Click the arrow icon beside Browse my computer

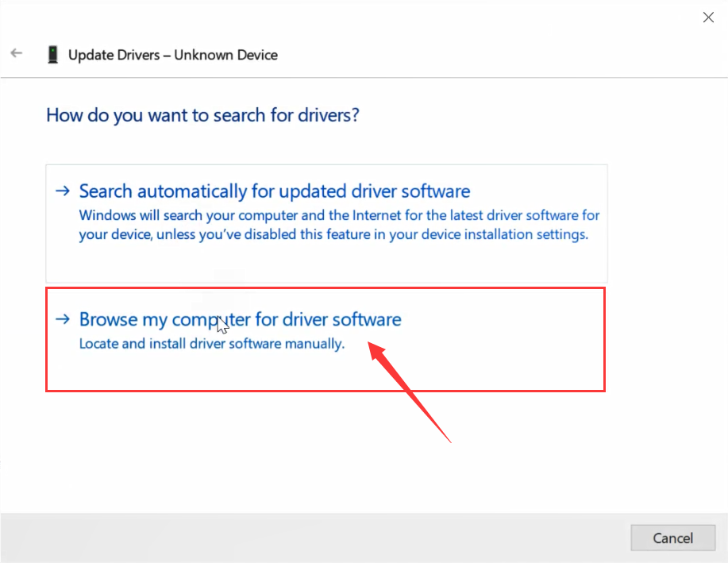click(63, 319)
